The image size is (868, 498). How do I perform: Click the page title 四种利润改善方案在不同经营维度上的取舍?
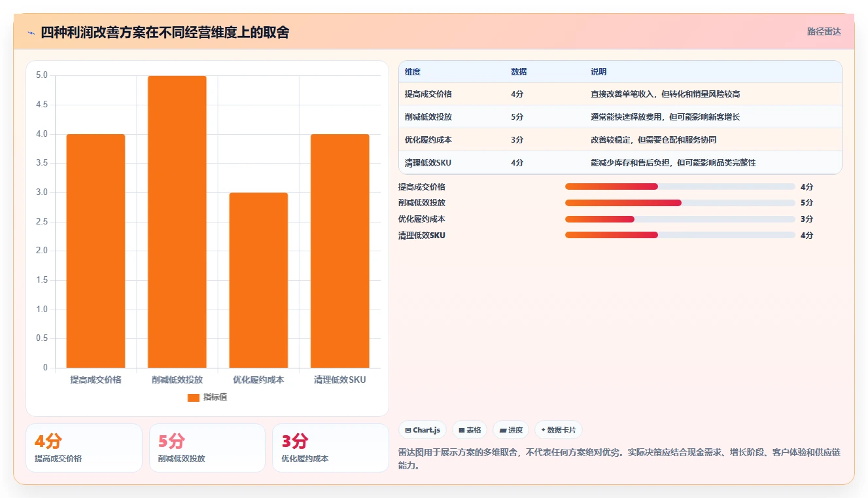(x=165, y=33)
